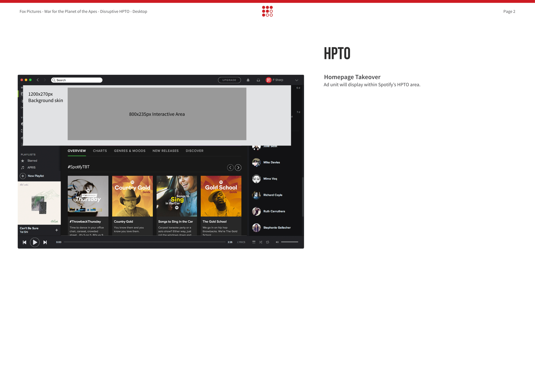Open the now playing album artwork
The height and width of the screenshot is (392, 535).
[39, 203]
